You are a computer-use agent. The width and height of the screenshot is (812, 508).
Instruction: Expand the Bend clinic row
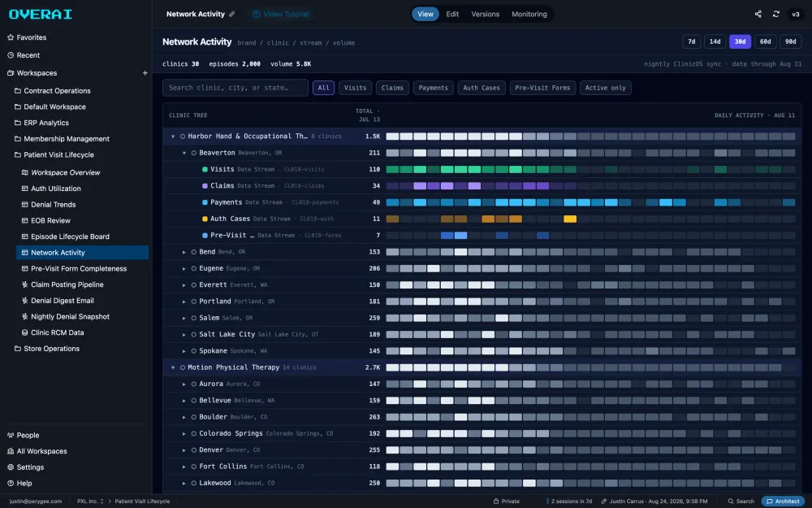point(184,252)
